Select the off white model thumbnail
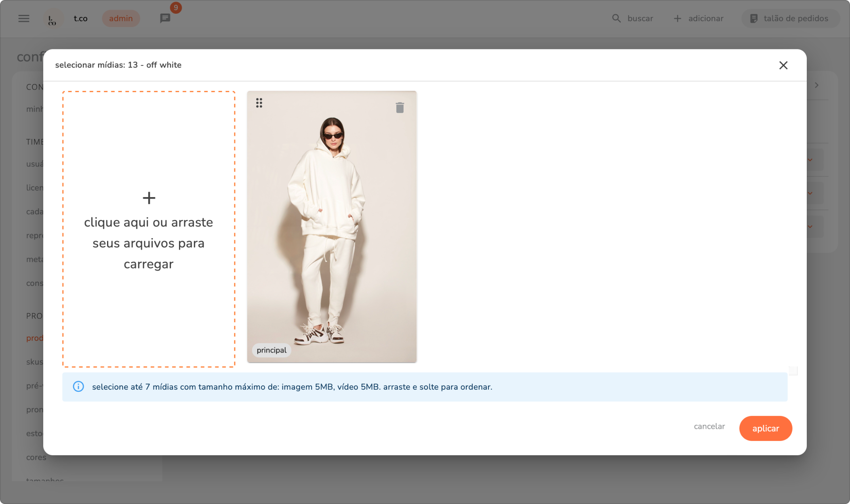The width and height of the screenshot is (850, 504). (331, 226)
